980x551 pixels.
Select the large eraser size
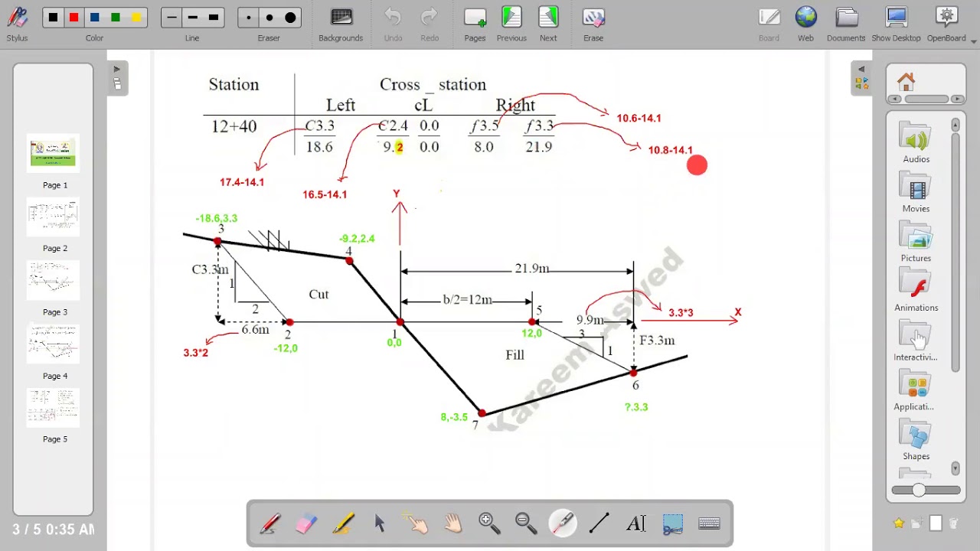290,18
